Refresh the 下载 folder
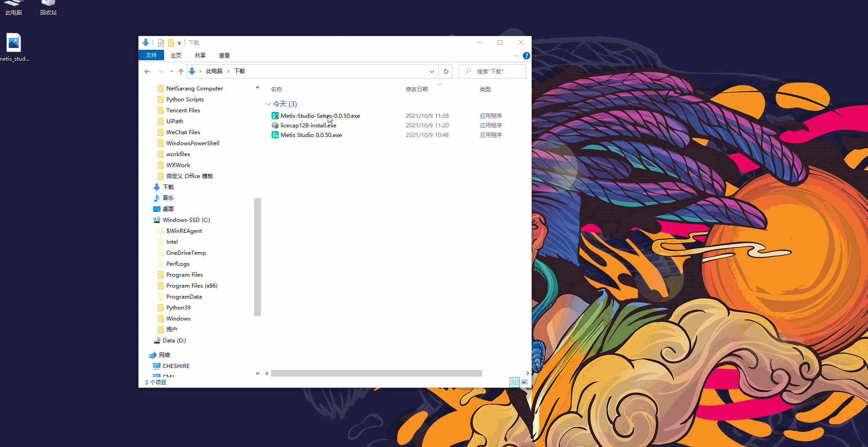Image resolution: width=868 pixels, height=447 pixels. (446, 72)
